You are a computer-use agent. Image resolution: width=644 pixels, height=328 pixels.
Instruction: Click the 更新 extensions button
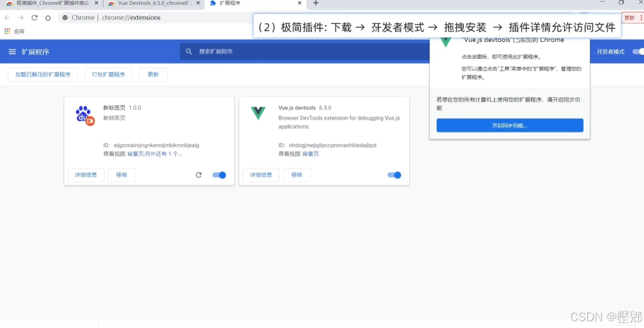[x=153, y=74]
